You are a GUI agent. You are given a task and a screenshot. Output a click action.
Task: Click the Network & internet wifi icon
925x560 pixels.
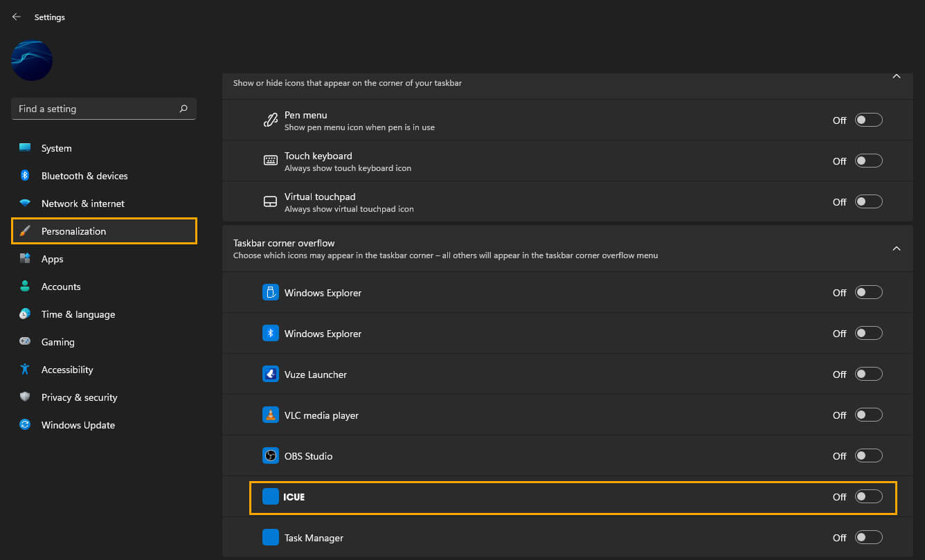(25, 204)
